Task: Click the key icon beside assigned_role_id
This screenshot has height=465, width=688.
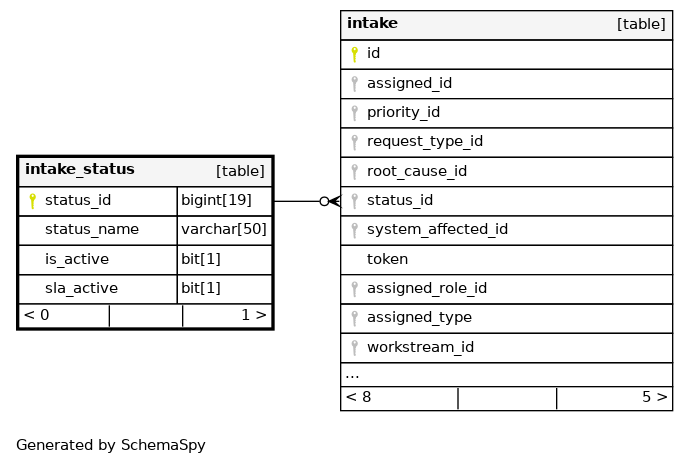Action: (x=354, y=289)
